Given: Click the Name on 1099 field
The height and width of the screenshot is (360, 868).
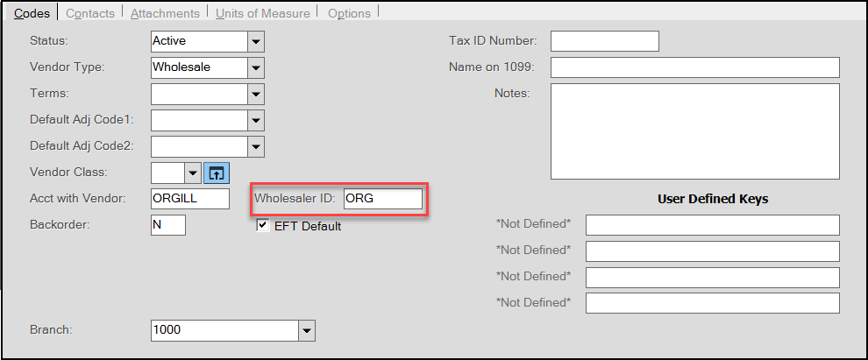Looking at the screenshot, I should (695, 67).
